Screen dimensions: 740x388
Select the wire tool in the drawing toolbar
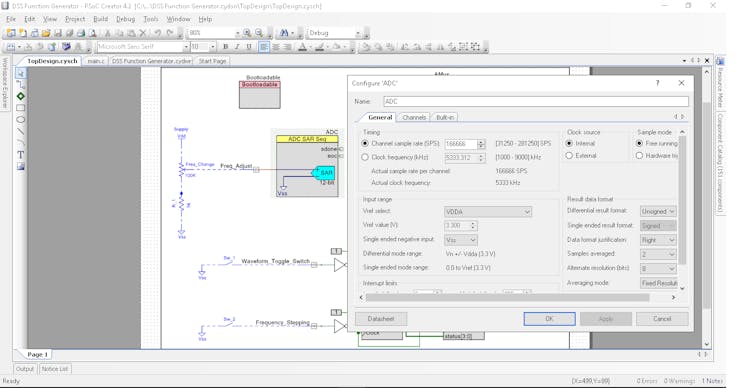point(21,84)
